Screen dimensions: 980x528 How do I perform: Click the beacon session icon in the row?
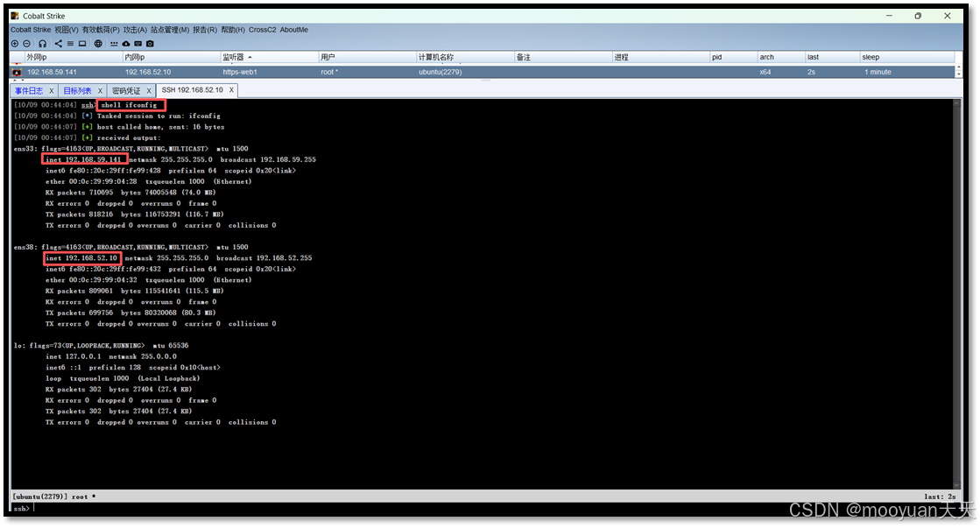17,72
